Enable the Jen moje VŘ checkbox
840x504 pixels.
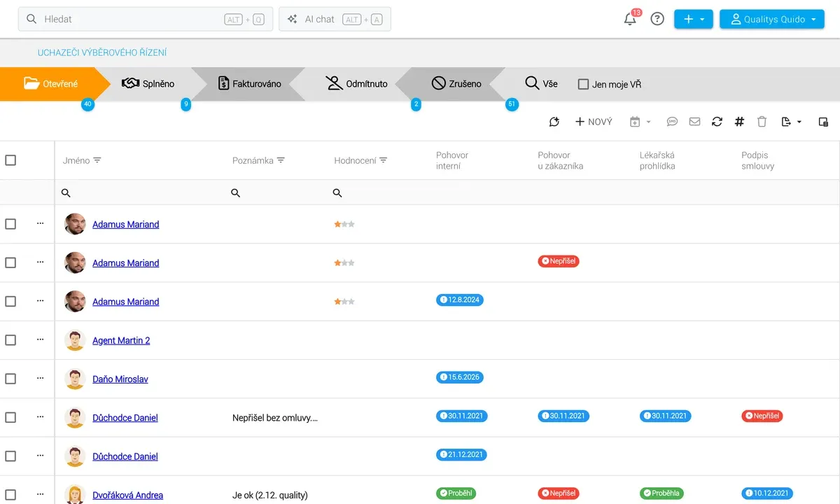[583, 84]
